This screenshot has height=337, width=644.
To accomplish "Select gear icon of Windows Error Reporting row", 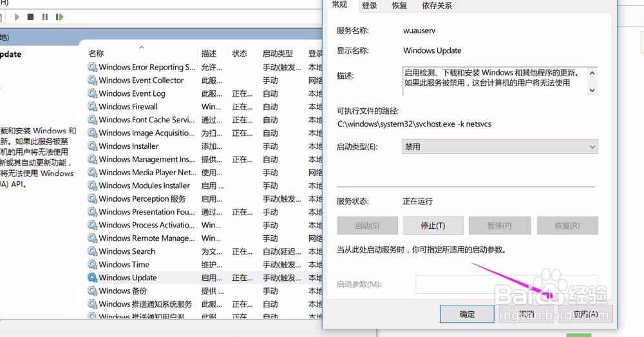I will (x=92, y=67).
